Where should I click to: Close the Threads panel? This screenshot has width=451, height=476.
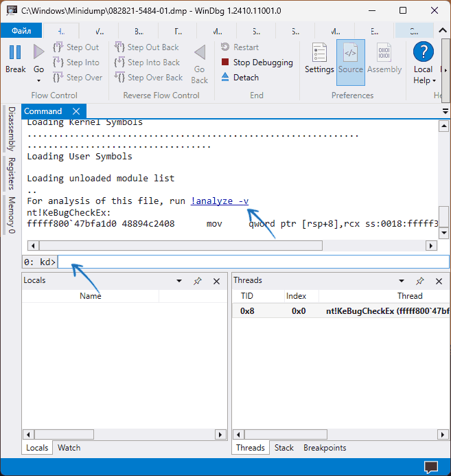tap(439, 281)
